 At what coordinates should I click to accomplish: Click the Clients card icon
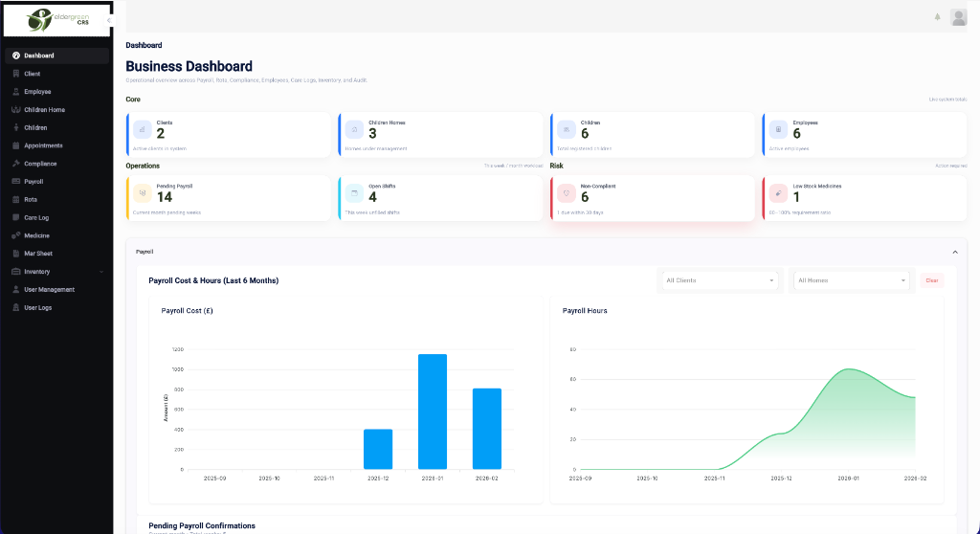143,129
